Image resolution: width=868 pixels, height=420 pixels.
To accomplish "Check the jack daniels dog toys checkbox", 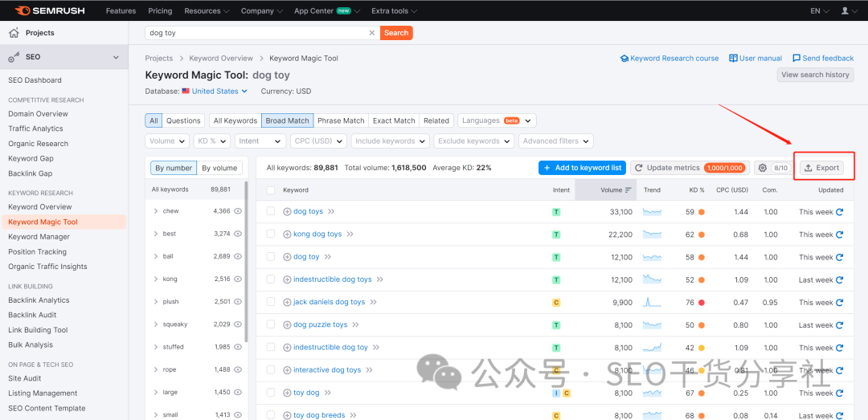I will 271,302.
